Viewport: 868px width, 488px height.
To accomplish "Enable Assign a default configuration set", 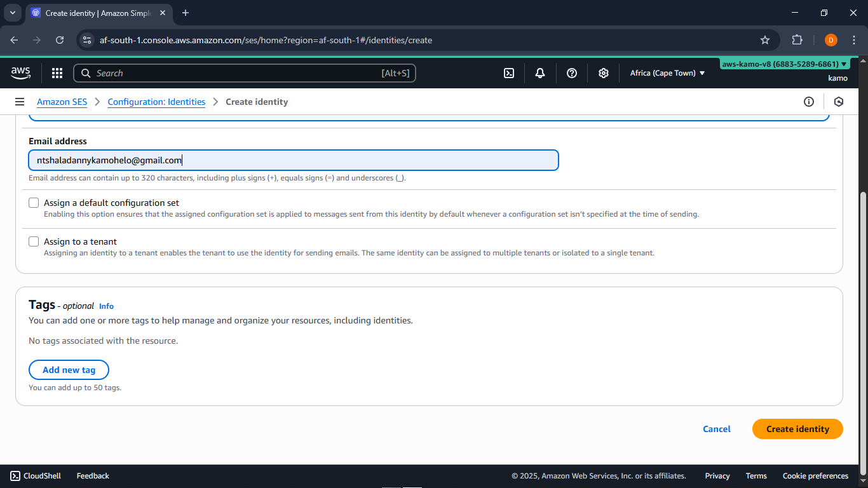I will click(x=34, y=203).
